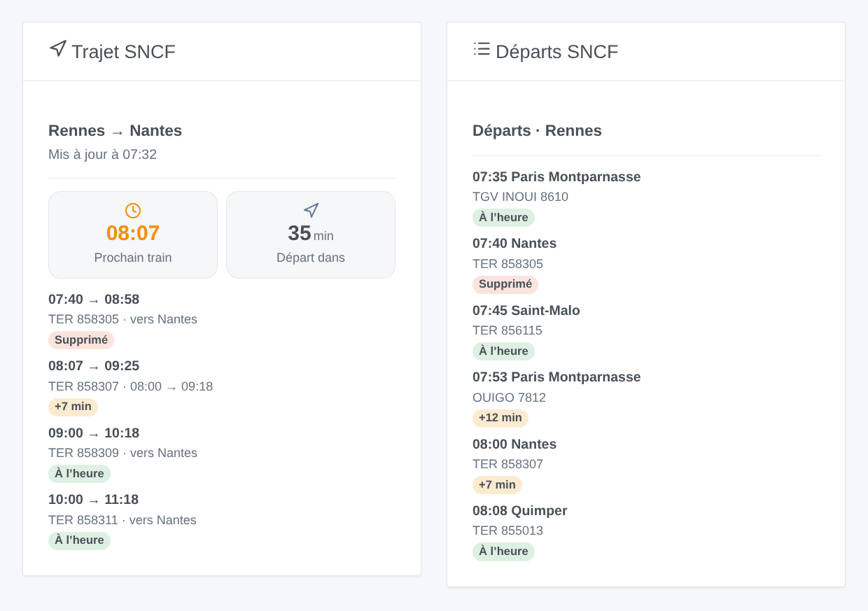Click the +7 min badge under 08:07 → 09:25
Image resolution: width=868 pixels, height=611 pixels.
73,407
